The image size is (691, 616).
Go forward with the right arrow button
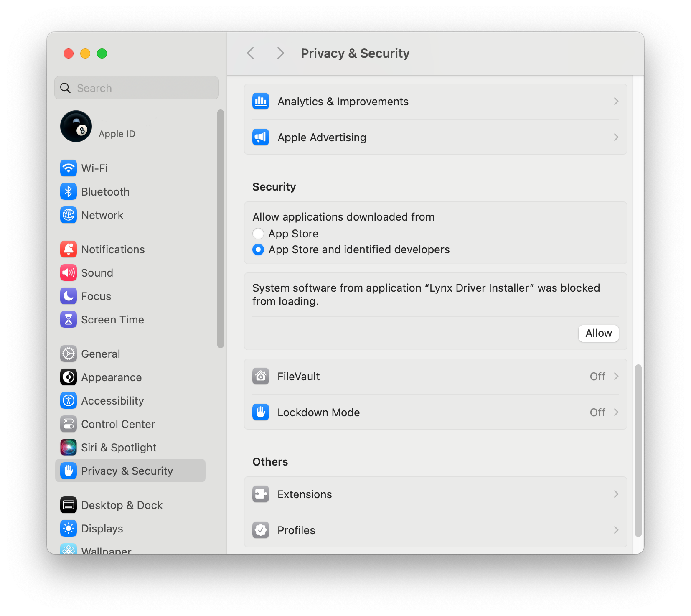click(x=280, y=53)
